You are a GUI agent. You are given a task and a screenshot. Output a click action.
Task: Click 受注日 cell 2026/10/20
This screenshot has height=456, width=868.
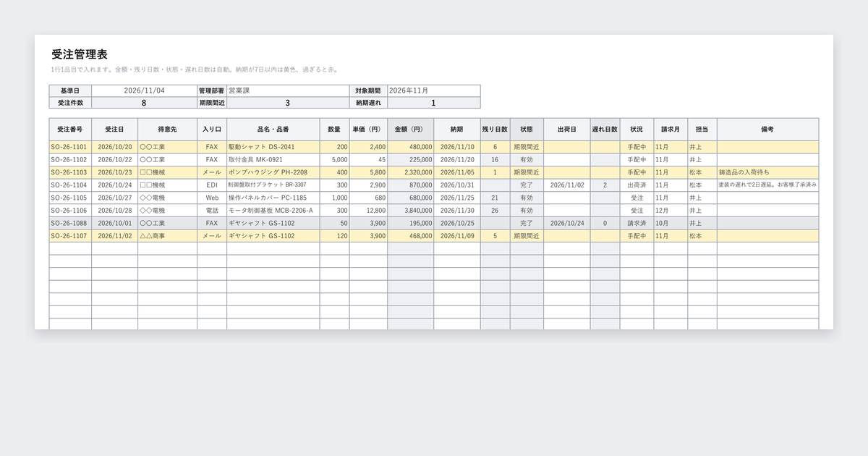[115, 147]
